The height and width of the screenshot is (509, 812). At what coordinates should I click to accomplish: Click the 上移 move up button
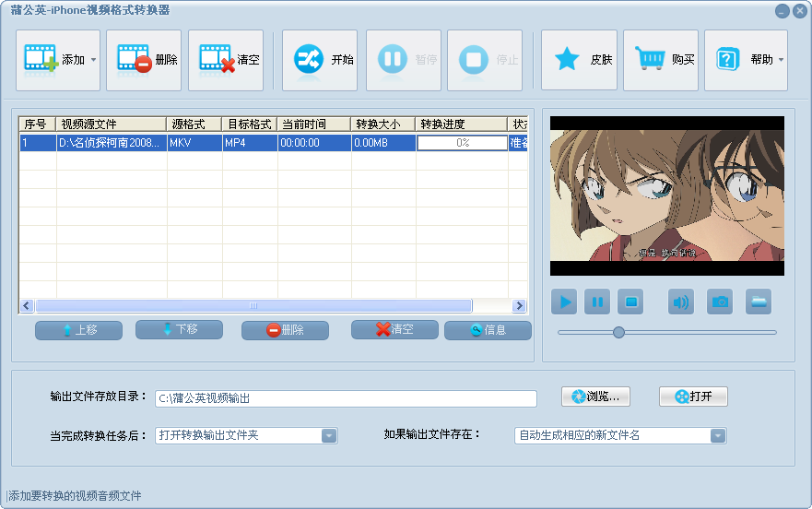tap(78, 330)
